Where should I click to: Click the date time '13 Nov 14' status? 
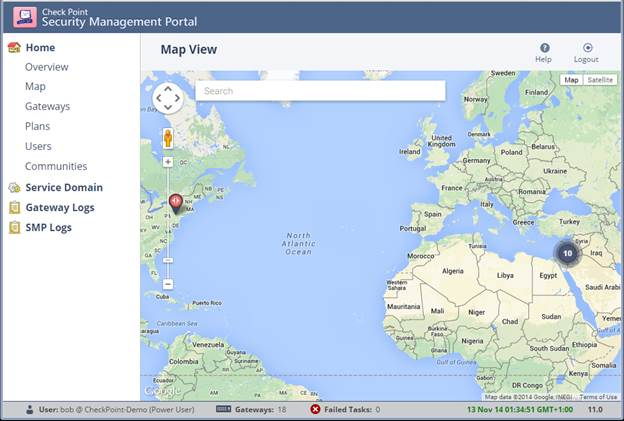point(520,409)
